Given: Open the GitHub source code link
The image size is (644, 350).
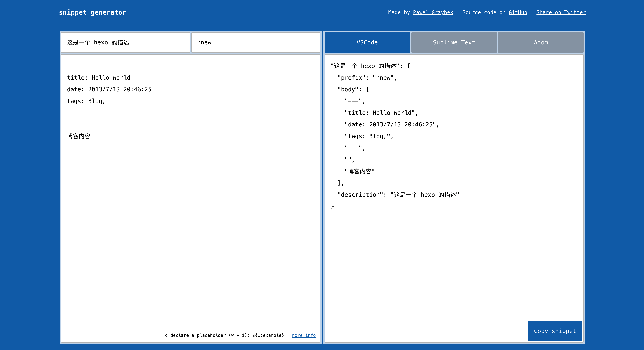Looking at the screenshot, I should point(518,12).
